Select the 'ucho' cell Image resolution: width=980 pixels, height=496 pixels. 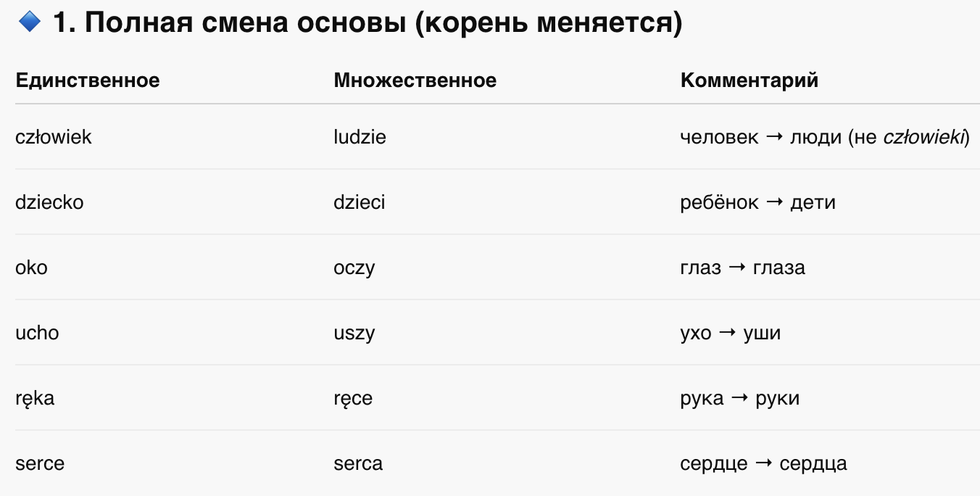(37, 332)
